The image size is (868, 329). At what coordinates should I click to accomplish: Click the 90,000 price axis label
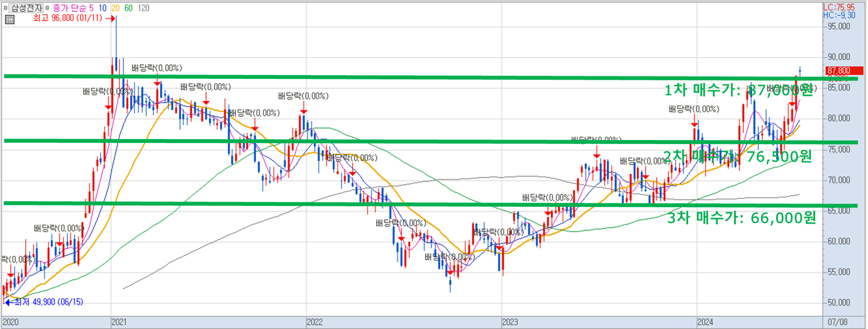click(x=838, y=57)
